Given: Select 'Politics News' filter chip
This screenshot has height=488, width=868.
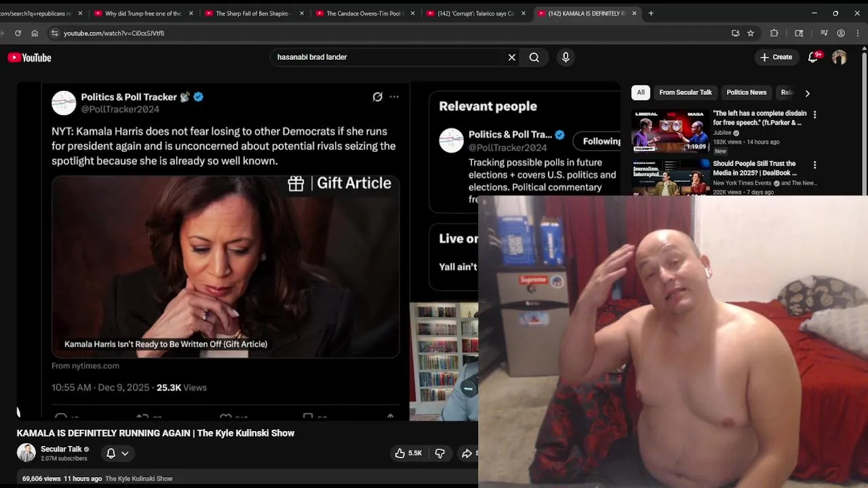Looking at the screenshot, I should [746, 92].
